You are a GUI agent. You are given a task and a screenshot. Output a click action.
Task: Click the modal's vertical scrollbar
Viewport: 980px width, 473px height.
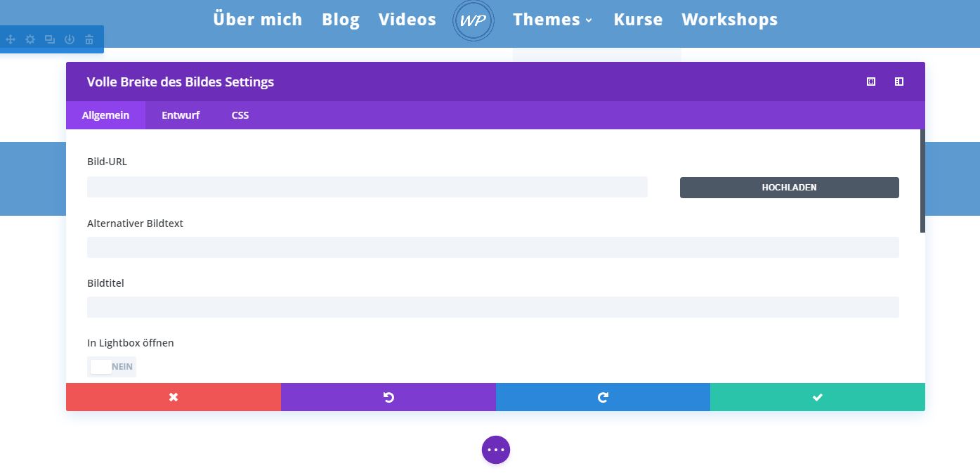(922, 181)
